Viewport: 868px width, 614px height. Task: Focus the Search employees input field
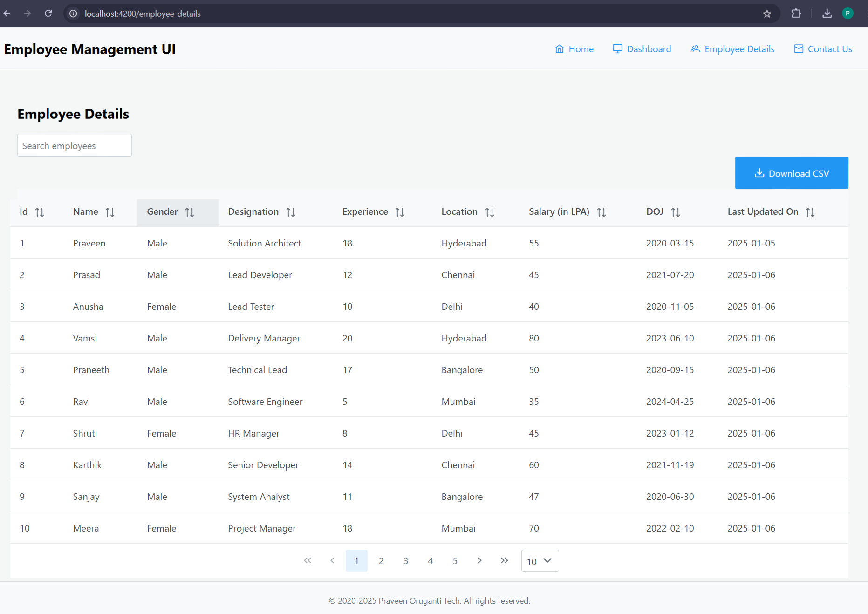[x=75, y=145]
